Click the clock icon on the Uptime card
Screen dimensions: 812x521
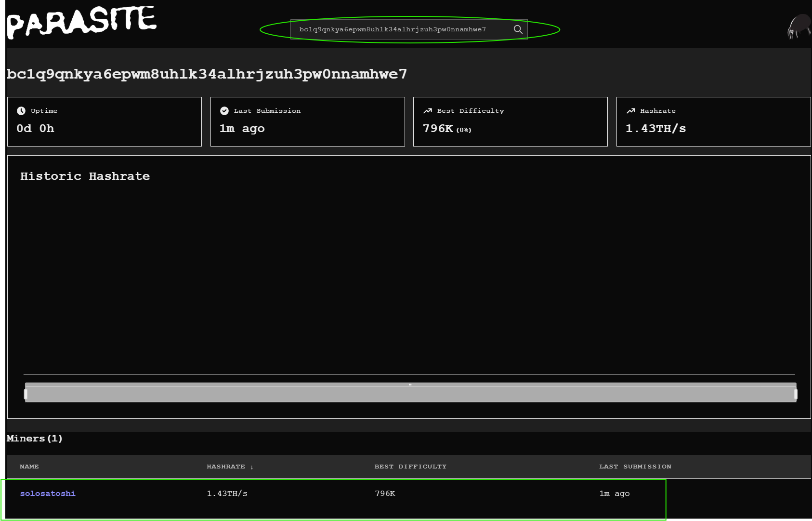tap(21, 110)
